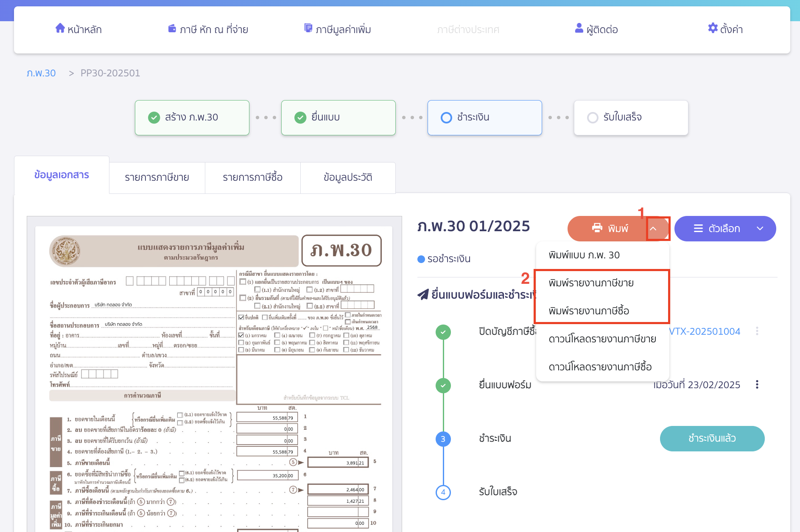
Task: Click the wallet icon for withholding tax
Action: pyautogui.click(x=172, y=28)
